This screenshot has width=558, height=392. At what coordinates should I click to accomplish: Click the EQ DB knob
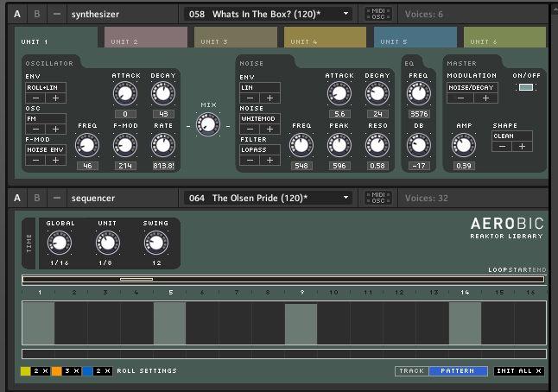[418, 145]
